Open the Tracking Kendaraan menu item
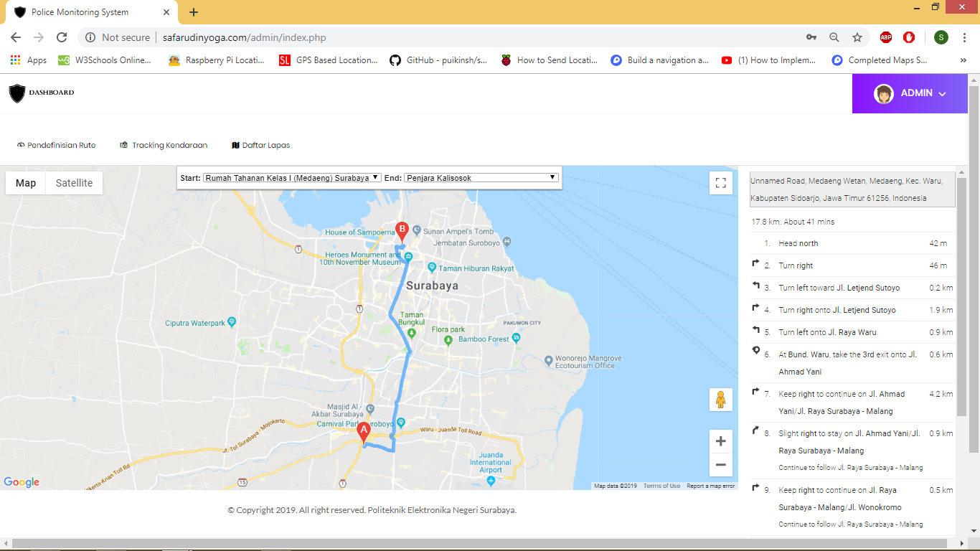This screenshot has height=551, width=980. point(164,145)
